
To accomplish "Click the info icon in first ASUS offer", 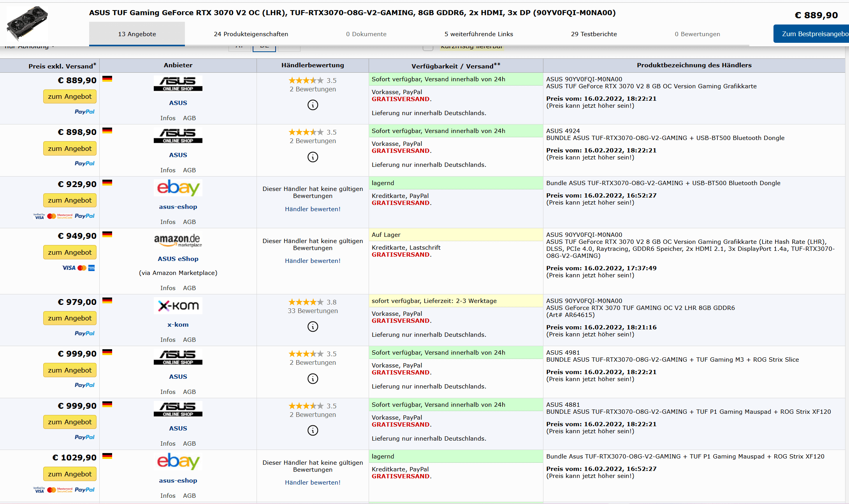I will click(313, 105).
